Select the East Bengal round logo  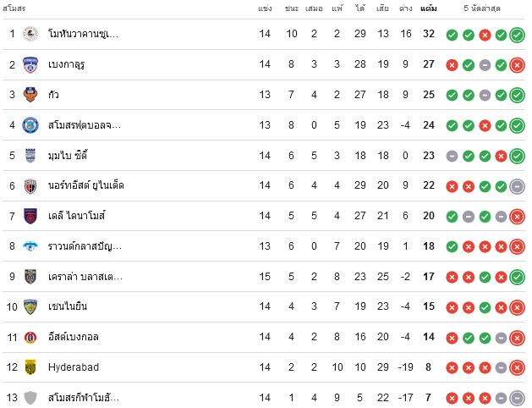(30, 337)
